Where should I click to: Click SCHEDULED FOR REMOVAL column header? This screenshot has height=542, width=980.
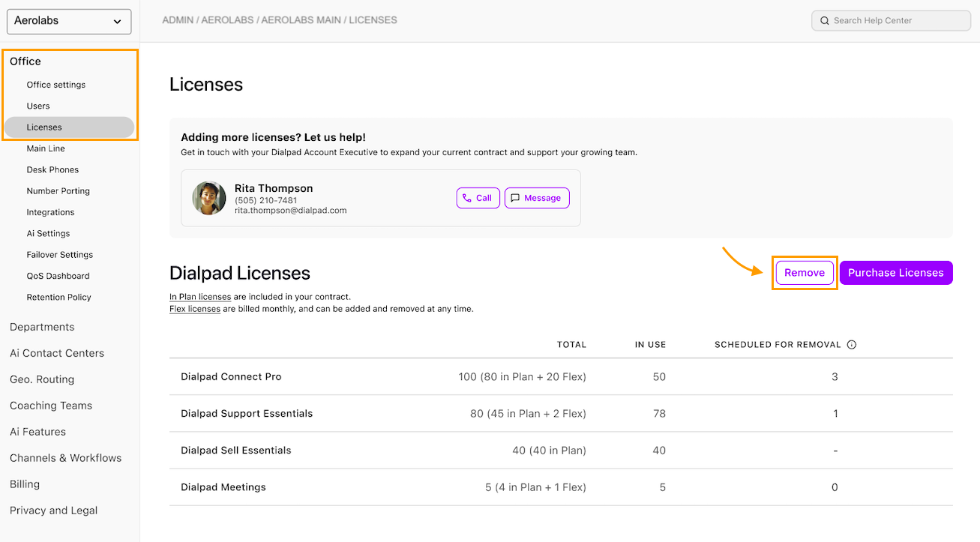coord(778,345)
